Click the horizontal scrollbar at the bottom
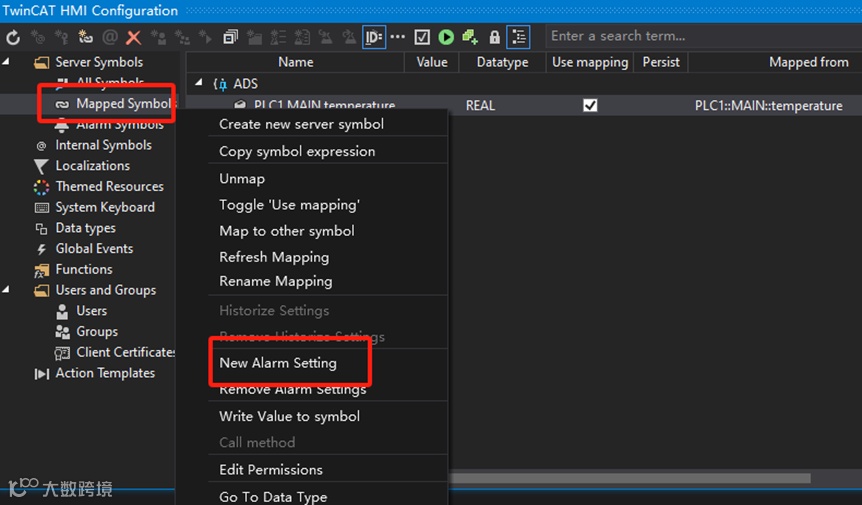Viewport: 862px width, 505px height. click(630, 479)
